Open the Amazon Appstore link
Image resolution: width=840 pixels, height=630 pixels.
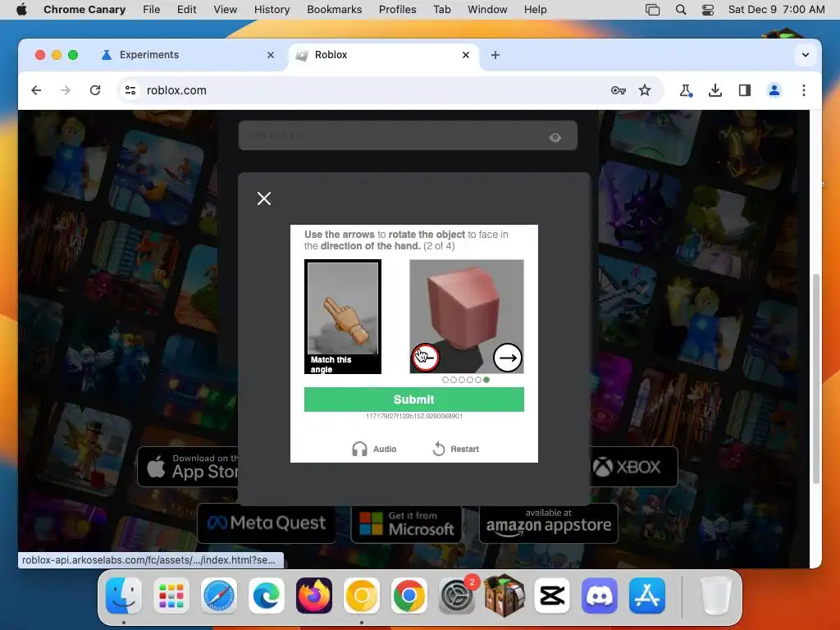point(549,523)
